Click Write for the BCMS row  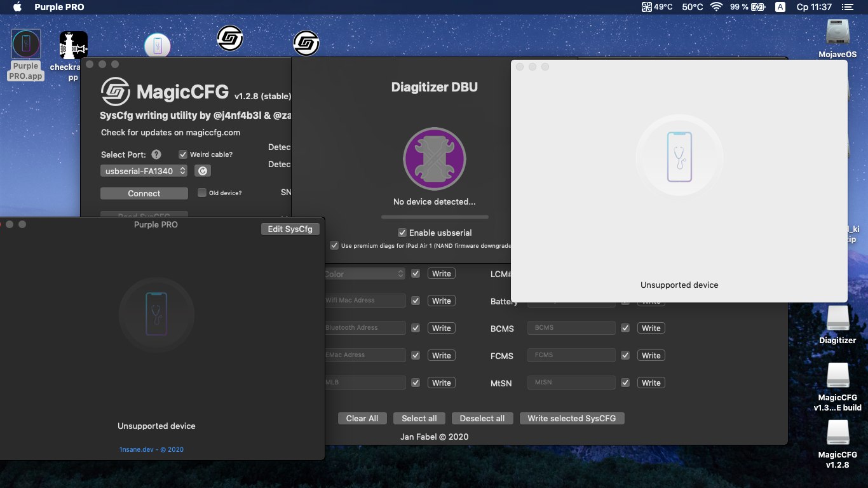point(651,329)
